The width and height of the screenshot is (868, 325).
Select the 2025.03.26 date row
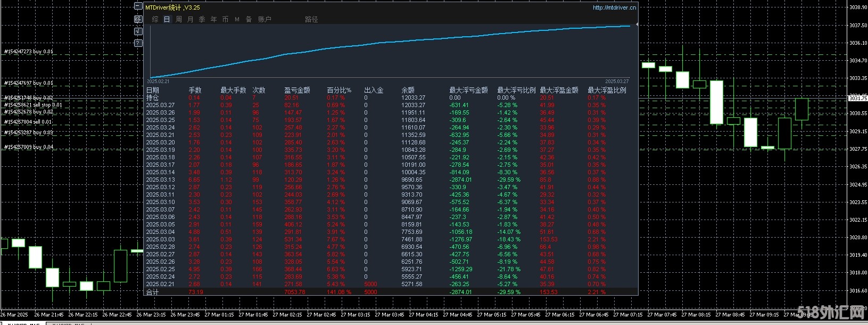click(x=391, y=112)
